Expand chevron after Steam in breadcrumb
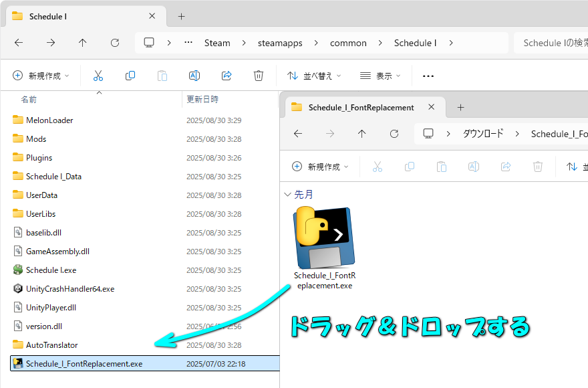 coord(244,43)
